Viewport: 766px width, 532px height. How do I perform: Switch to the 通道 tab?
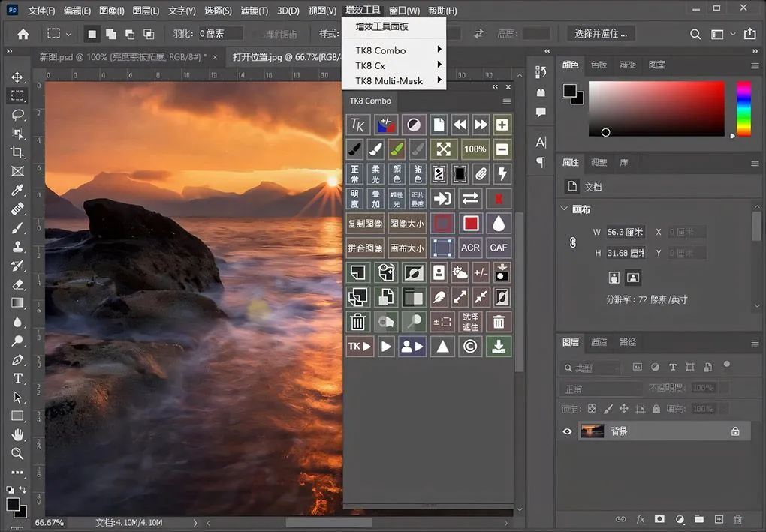tap(599, 342)
